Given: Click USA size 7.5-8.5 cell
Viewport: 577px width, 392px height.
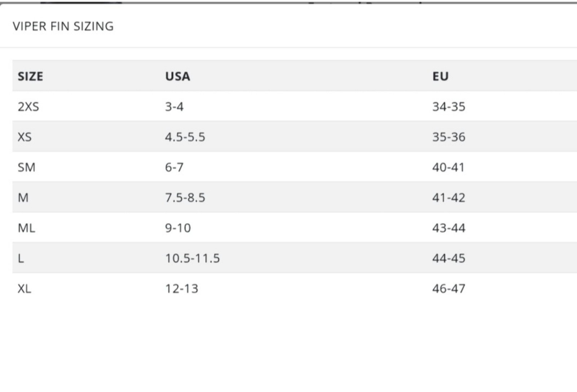Looking at the screenshot, I should coord(185,198).
